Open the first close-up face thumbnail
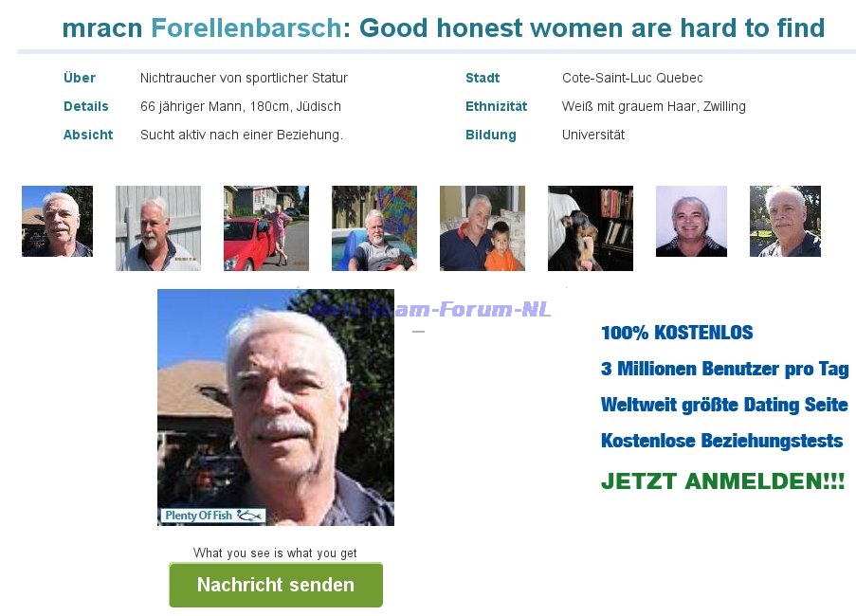This screenshot has height=616, width=856. click(x=57, y=221)
